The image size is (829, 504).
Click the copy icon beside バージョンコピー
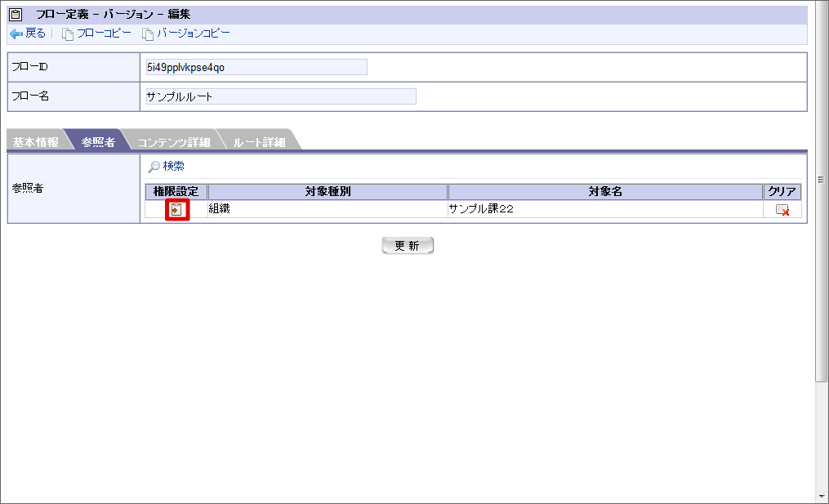point(148,33)
